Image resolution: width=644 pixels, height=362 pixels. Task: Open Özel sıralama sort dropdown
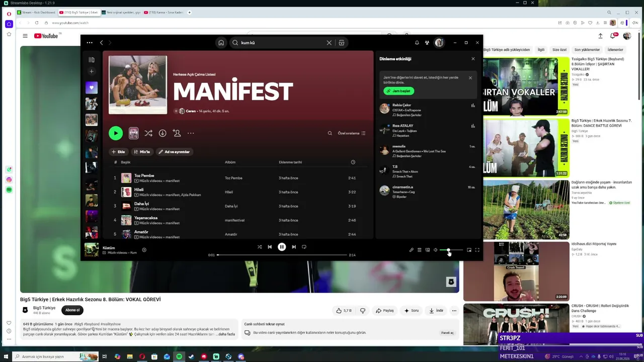(x=352, y=133)
